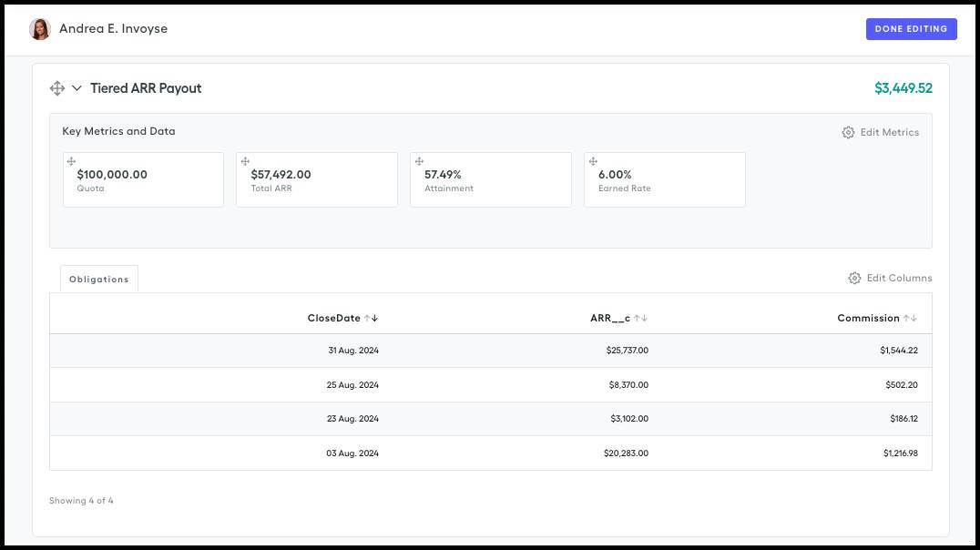980x550 pixels.
Task: Click the Tiered ARR Payout title
Action: tap(146, 88)
